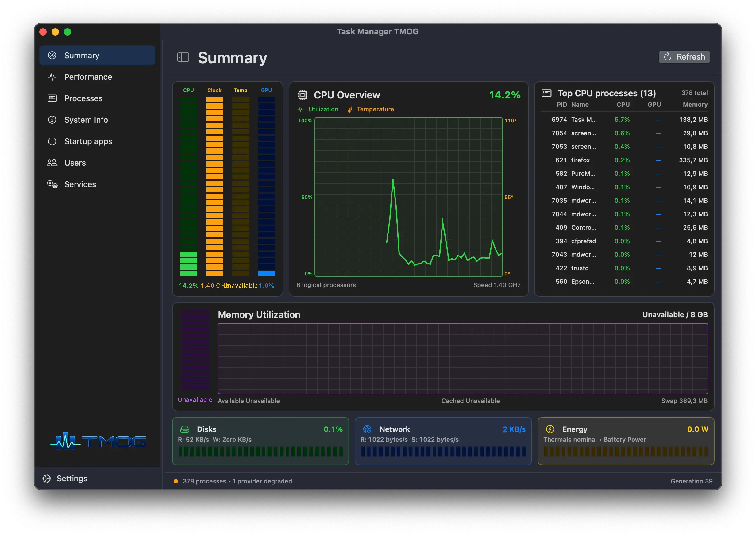Select the mdwor... process with PID 7035

pyautogui.click(x=625, y=201)
